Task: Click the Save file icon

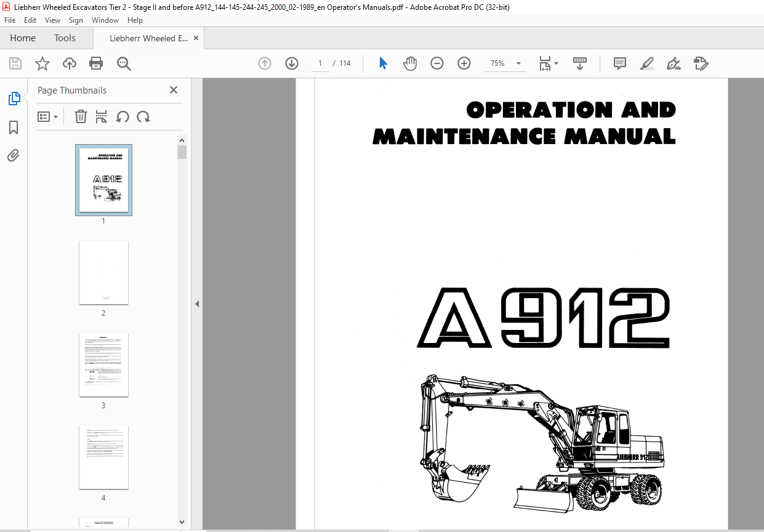Action: click(x=15, y=63)
